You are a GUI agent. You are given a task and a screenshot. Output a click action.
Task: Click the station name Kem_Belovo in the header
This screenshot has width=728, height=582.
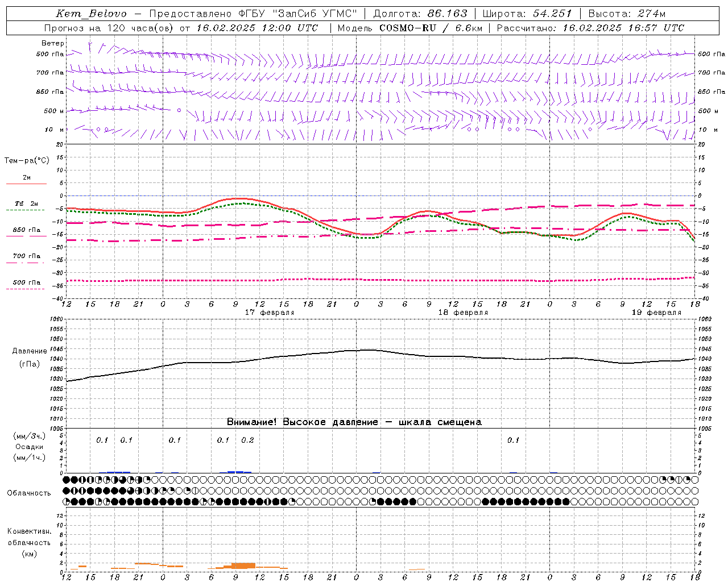[x=91, y=14]
